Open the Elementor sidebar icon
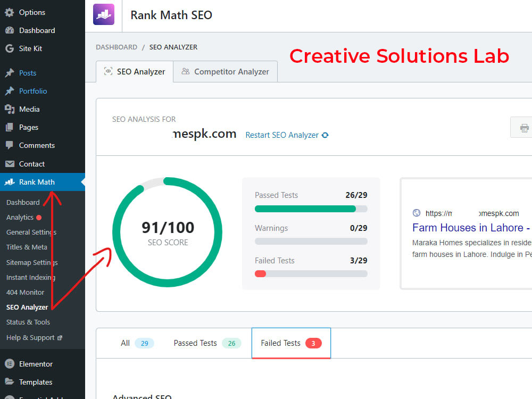The image size is (532, 399). click(x=10, y=364)
